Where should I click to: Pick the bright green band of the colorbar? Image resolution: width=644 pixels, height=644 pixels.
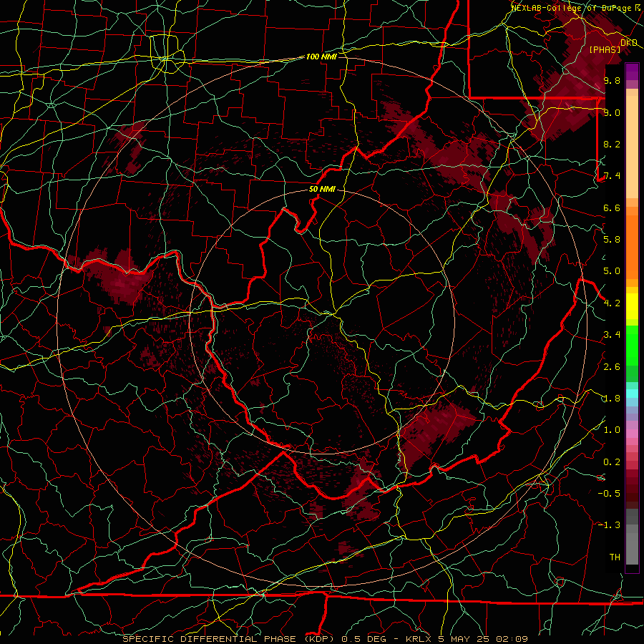click(x=632, y=345)
